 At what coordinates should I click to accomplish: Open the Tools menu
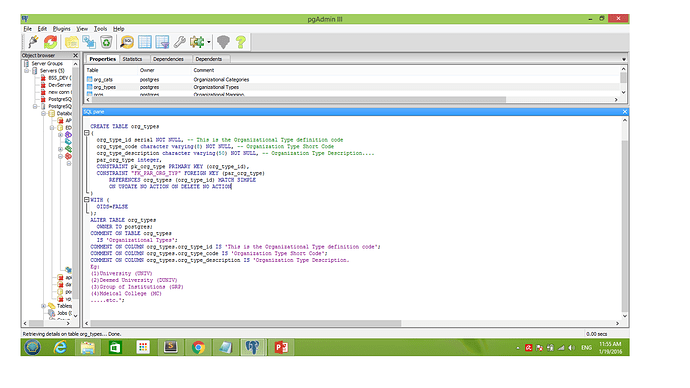coord(100,29)
